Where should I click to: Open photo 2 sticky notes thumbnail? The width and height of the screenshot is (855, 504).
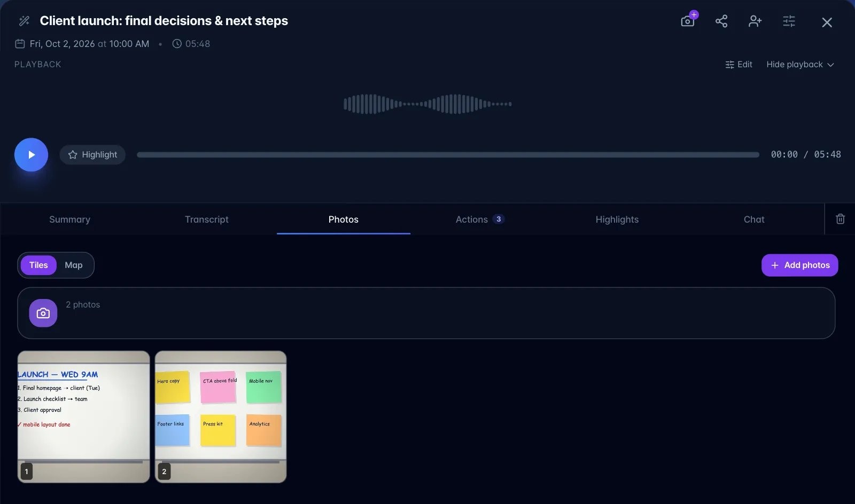click(221, 417)
